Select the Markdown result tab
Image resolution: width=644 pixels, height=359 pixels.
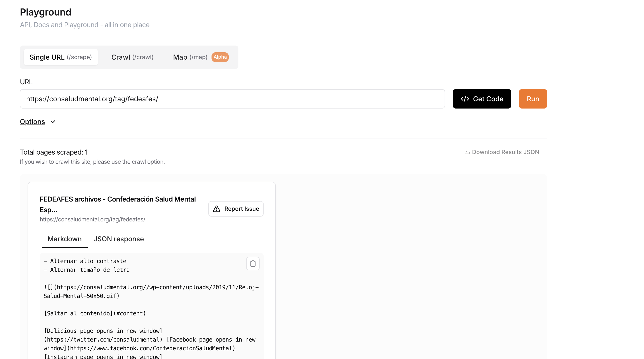coord(64,239)
